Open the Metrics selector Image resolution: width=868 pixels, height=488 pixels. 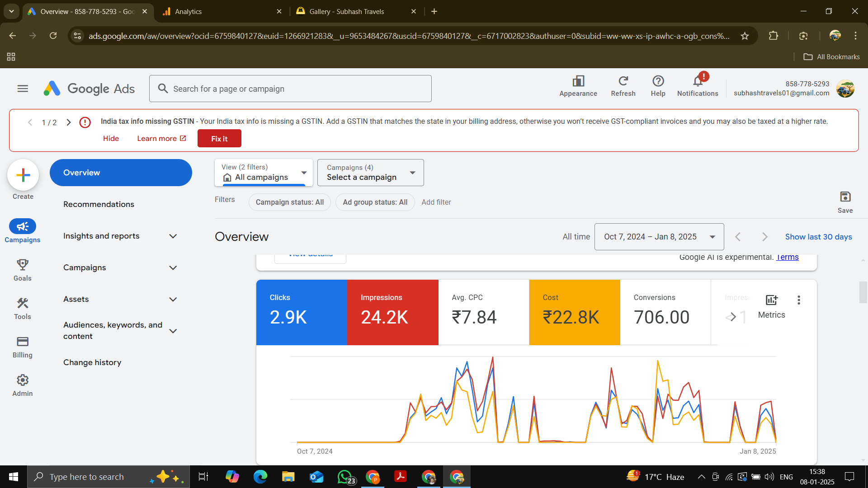click(x=771, y=306)
